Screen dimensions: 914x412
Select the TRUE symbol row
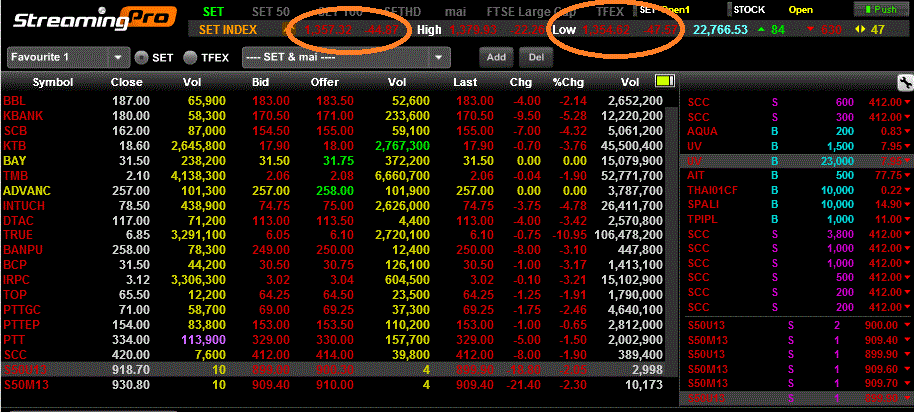[333, 235]
